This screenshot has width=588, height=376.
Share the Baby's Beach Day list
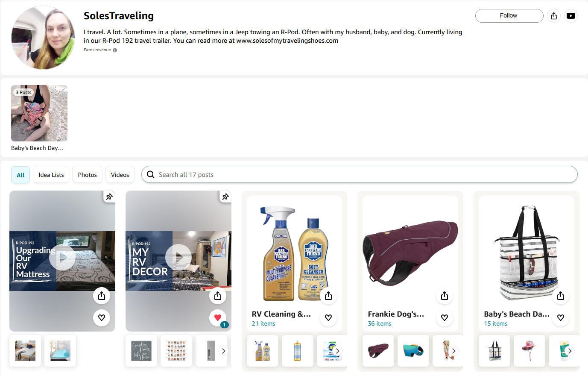[561, 296]
